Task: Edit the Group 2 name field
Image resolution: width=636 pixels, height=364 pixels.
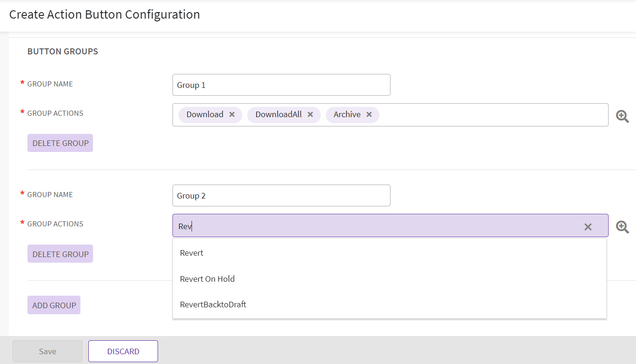Action: pos(281,196)
